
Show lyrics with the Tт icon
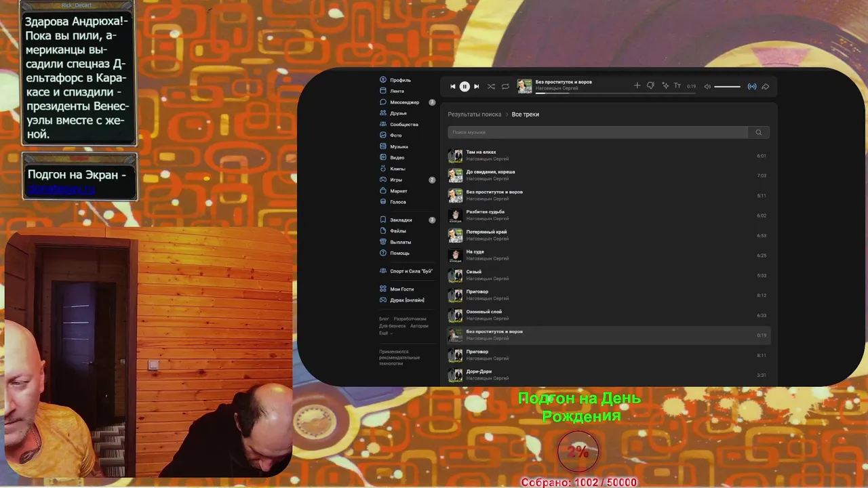point(678,86)
